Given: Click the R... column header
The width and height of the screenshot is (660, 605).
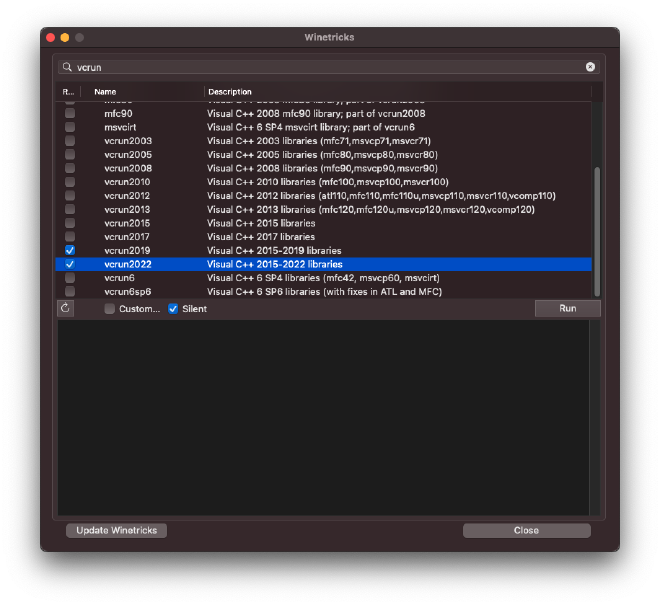Looking at the screenshot, I should coord(68,92).
